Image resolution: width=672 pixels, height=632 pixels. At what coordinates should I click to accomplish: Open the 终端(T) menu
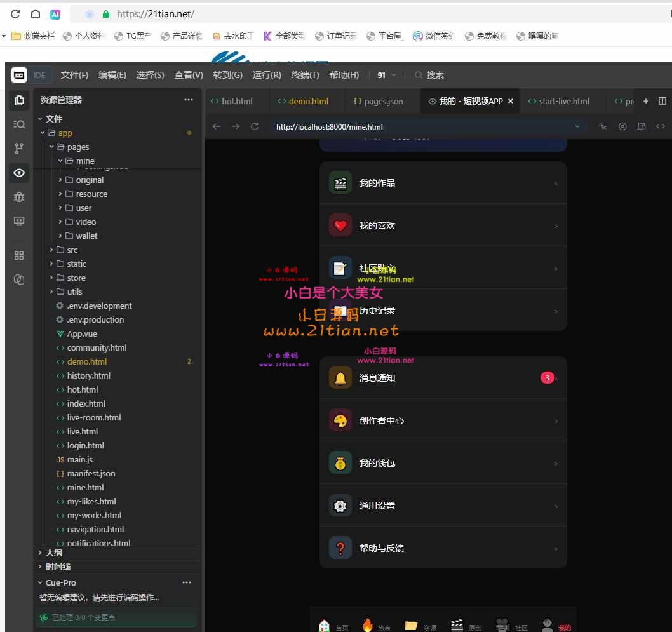305,75
